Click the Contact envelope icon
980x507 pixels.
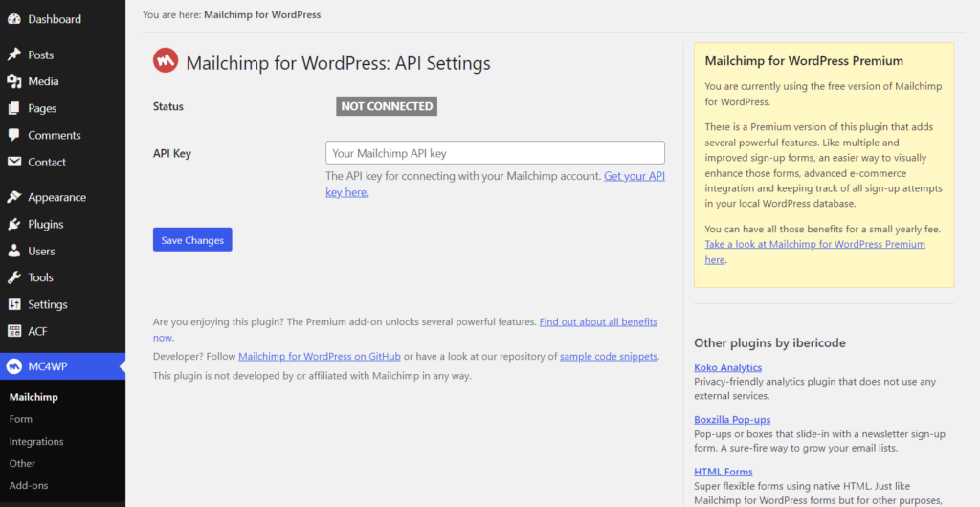pyautogui.click(x=13, y=163)
